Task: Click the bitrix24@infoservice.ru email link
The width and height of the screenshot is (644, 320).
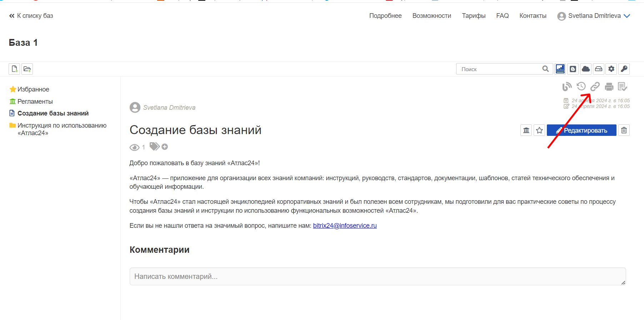Action: [345, 226]
